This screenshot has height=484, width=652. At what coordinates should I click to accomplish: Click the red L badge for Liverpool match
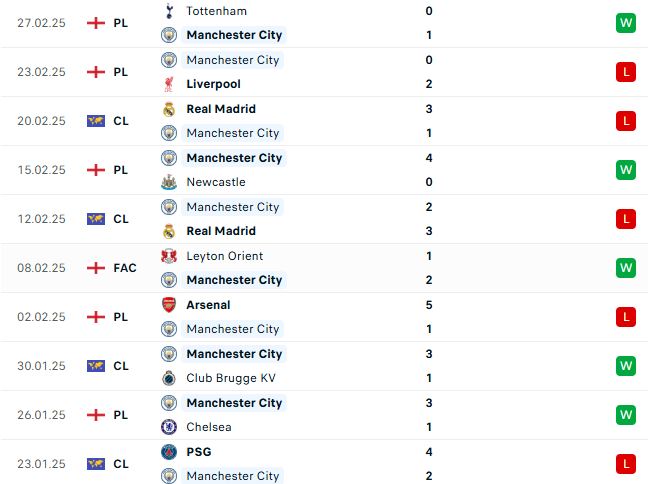pyautogui.click(x=626, y=72)
